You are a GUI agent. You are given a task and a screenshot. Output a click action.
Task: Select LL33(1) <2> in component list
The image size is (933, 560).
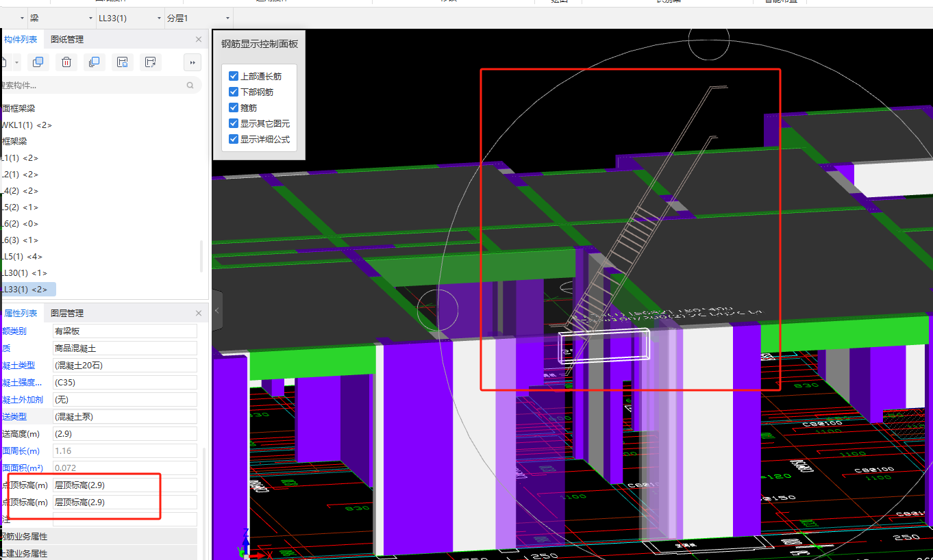pyautogui.click(x=27, y=290)
